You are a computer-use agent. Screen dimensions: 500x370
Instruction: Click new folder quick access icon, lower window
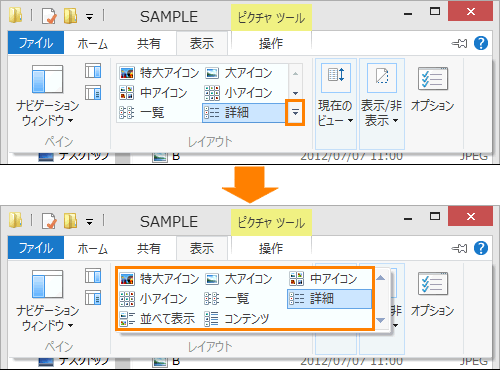(x=70, y=221)
